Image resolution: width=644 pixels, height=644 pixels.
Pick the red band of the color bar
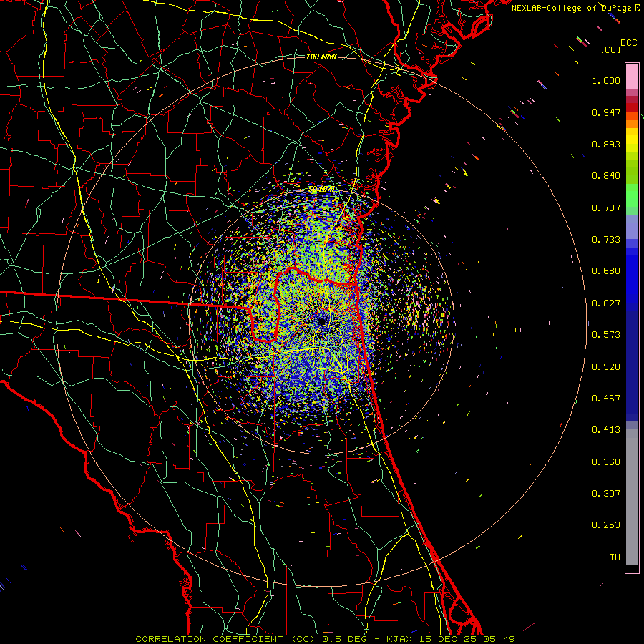[x=632, y=107]
